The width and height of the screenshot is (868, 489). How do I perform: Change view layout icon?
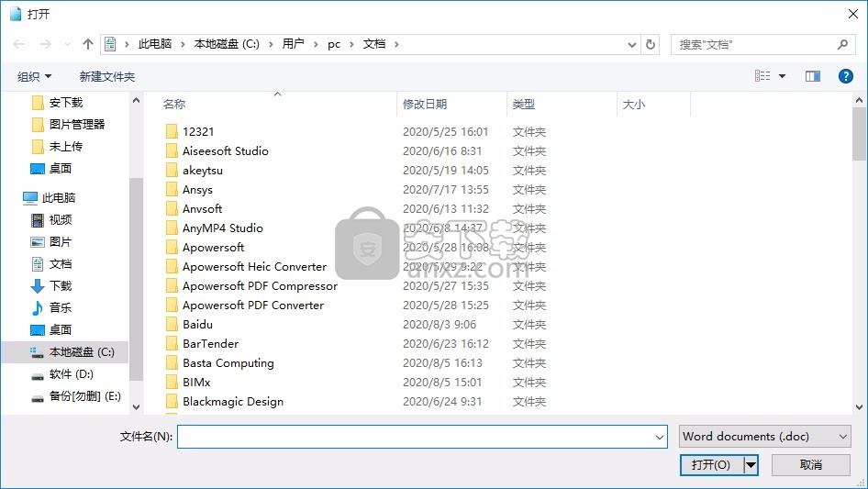pos(762,76)
